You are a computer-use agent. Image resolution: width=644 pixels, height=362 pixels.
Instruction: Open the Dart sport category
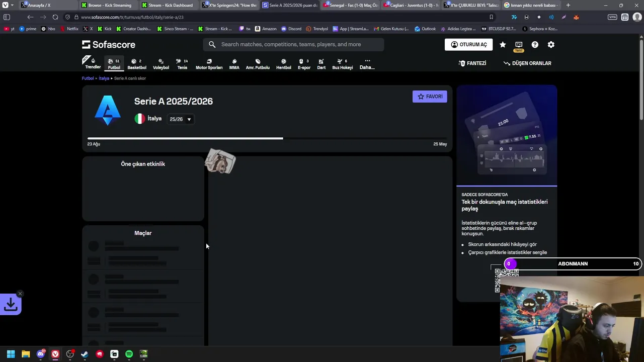click(321, 63)
